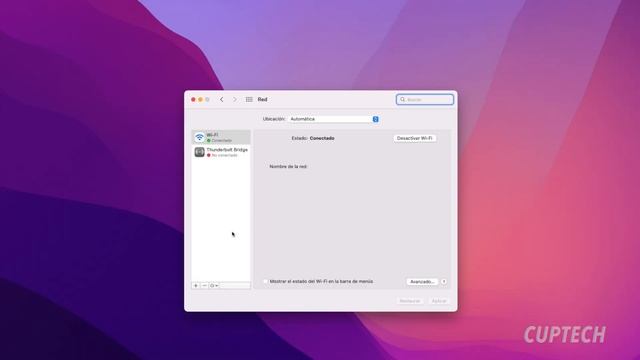Screen dimensions: 640x360
Task: Click the Thunderbolt Bridge icon
Action: 199,152
